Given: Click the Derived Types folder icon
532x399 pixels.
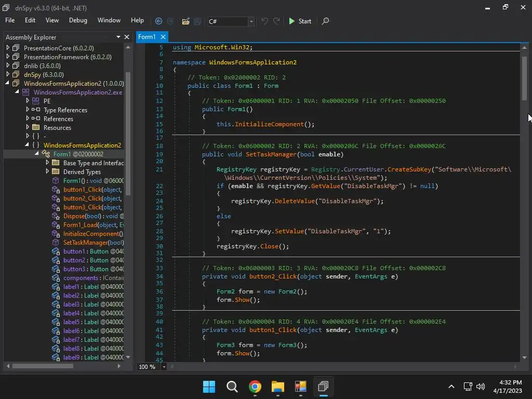Looking at the screenshot, I should point(56,171).
